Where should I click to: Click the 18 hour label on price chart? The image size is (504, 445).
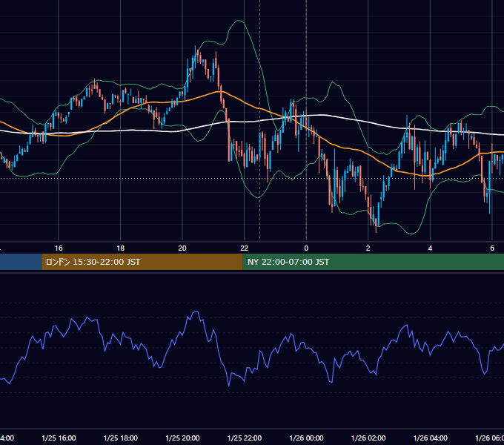click(x=121, y=248)
